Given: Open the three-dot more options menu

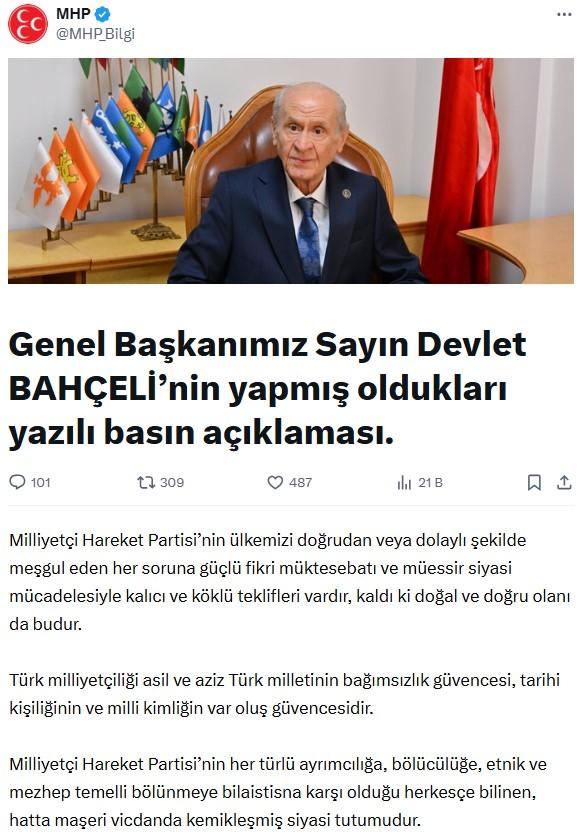Looking at the screenshot, I should pyautogui.click(x=564, y=14).
